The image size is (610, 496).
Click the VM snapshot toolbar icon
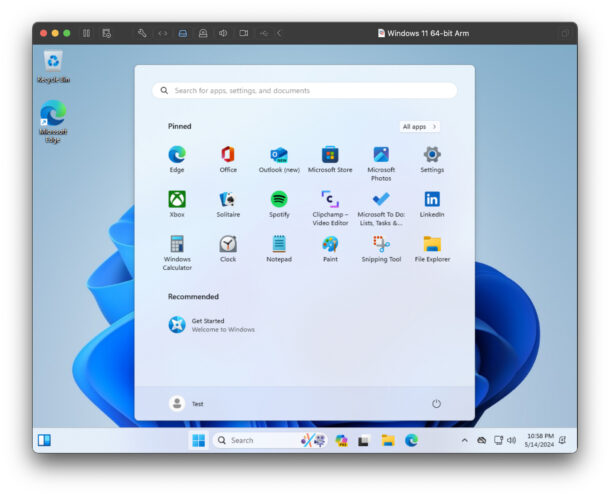107,33
